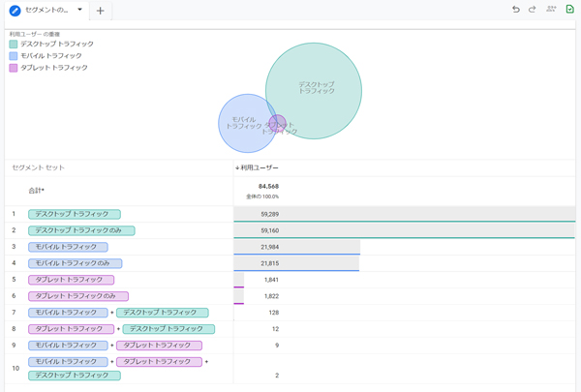This screenshot has width=581, height=392.
Task: Open the dropdown arrow on segment tab
Action: [x=79, y=11]
